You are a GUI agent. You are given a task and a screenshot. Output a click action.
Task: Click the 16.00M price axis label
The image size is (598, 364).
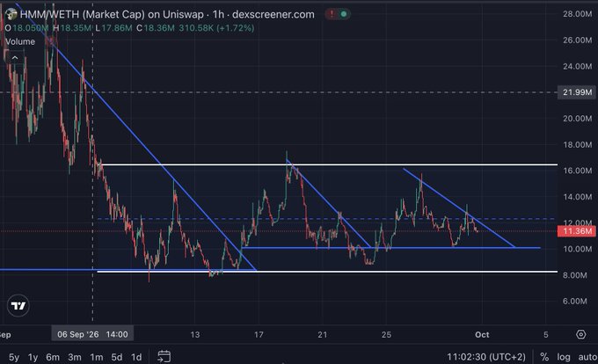click(x=578, y=171)
